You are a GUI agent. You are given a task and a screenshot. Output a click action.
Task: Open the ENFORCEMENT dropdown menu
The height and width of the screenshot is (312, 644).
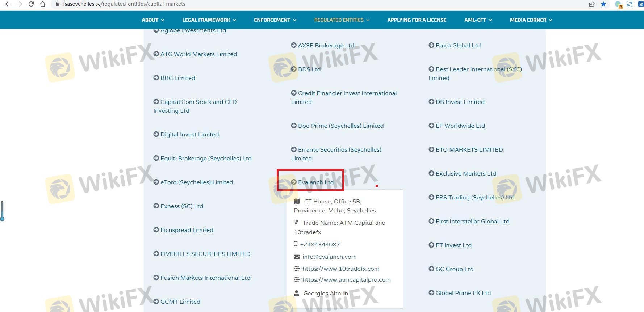pos(275,20)
